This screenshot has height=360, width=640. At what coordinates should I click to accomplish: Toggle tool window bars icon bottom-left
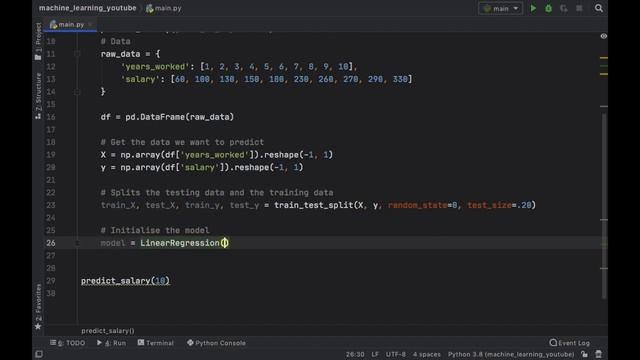pos(39,354)
